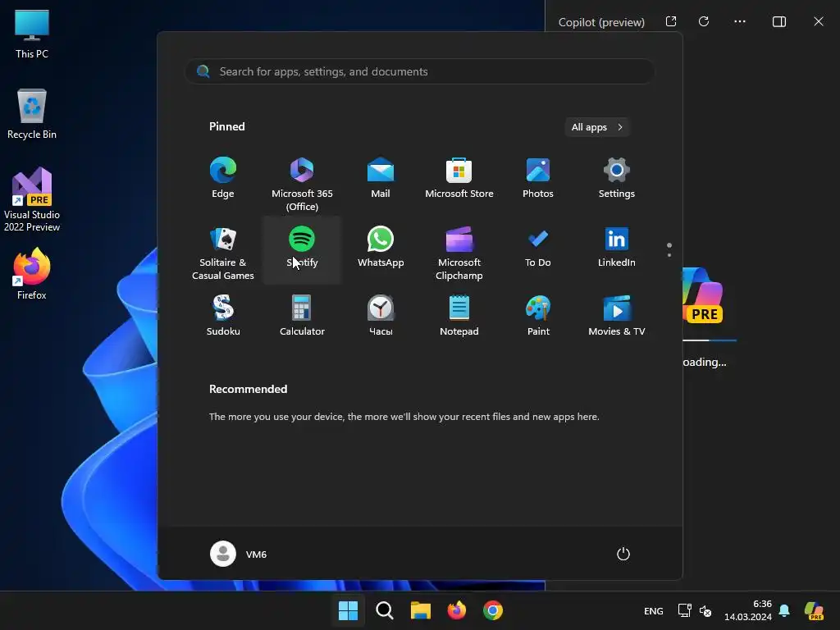
Task: Open Copilot in a new window
Action: pyautogui.click(x=671, y=21)
